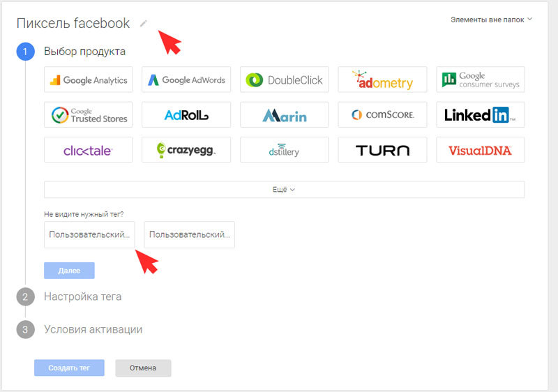
Task: Open the Элементы вне папок folder dropdown
Action: tap(491, 20)
